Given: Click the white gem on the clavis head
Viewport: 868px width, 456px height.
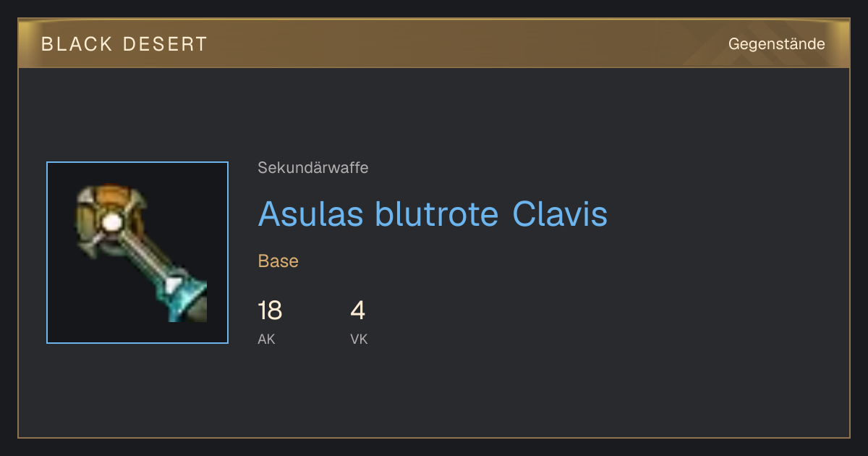Looking at the screenshot, I should 111,222.
